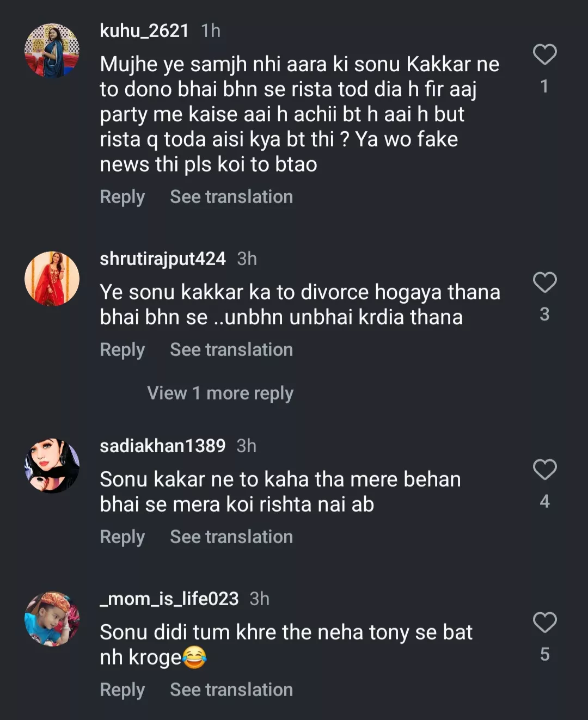Reply to shrutirajput424's comment
This screenshot has width=588, height=720.
pyautogui.click(x=122, y=350)
